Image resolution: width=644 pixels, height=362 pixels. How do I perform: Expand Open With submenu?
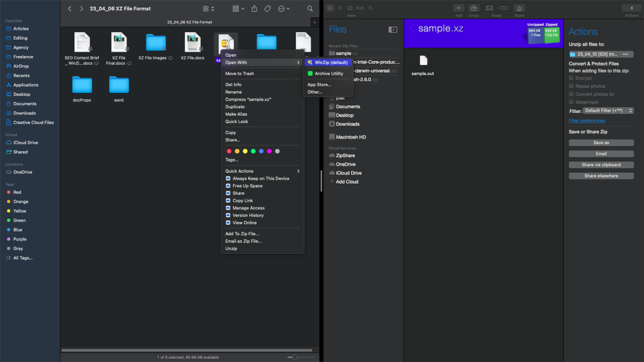click(262, 62)
